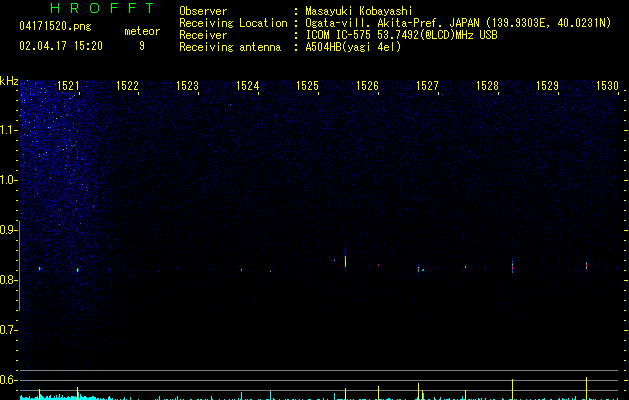Screen dimensions: 629x400
Task: Click the 0.8 kHz frequency label
Action: (x=8, y=280)
